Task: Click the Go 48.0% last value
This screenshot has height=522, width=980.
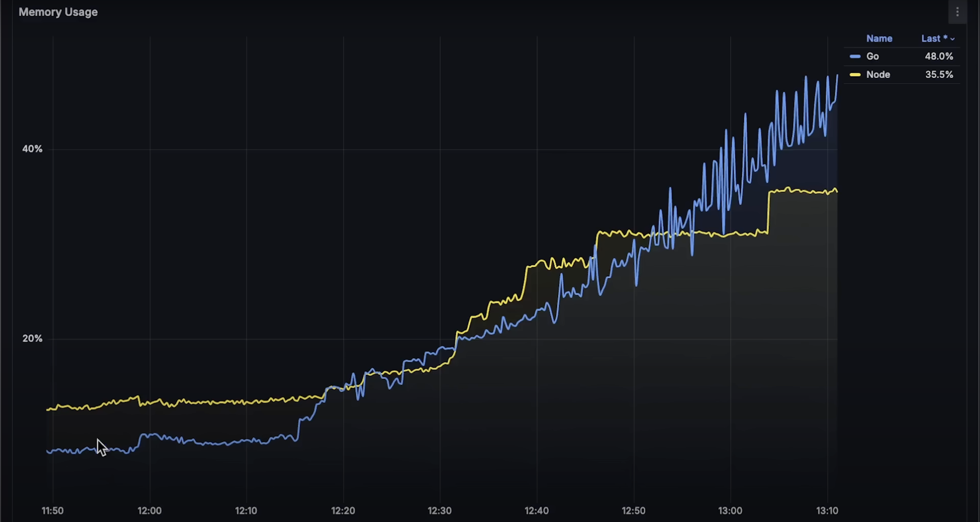Action: coord(938,57)
